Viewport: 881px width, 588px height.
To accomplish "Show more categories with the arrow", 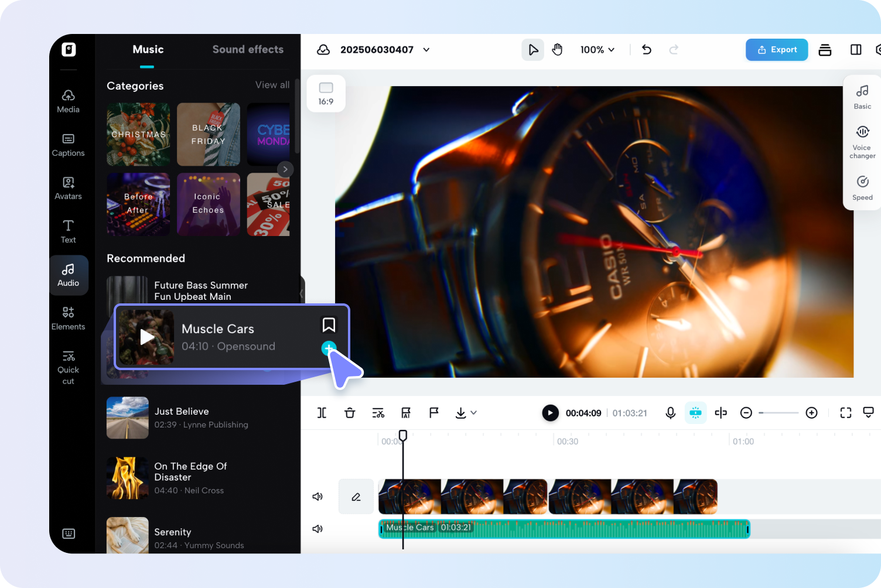I will 285,169.
